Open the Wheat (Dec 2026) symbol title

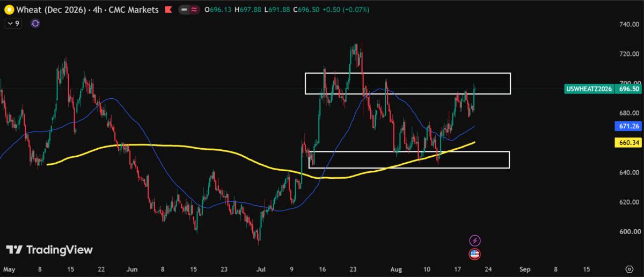(88, 10)
